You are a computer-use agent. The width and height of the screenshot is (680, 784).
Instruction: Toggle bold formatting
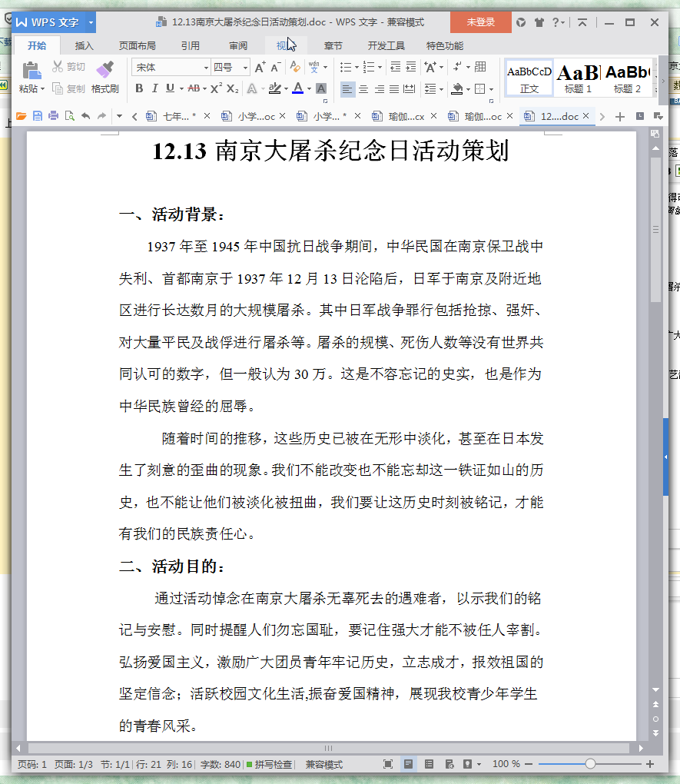[x=139, y=88]
